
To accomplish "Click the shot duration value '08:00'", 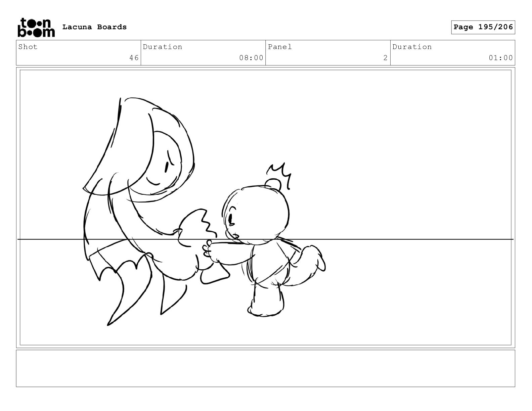I will pyautogui.click(x=251, y=58).
